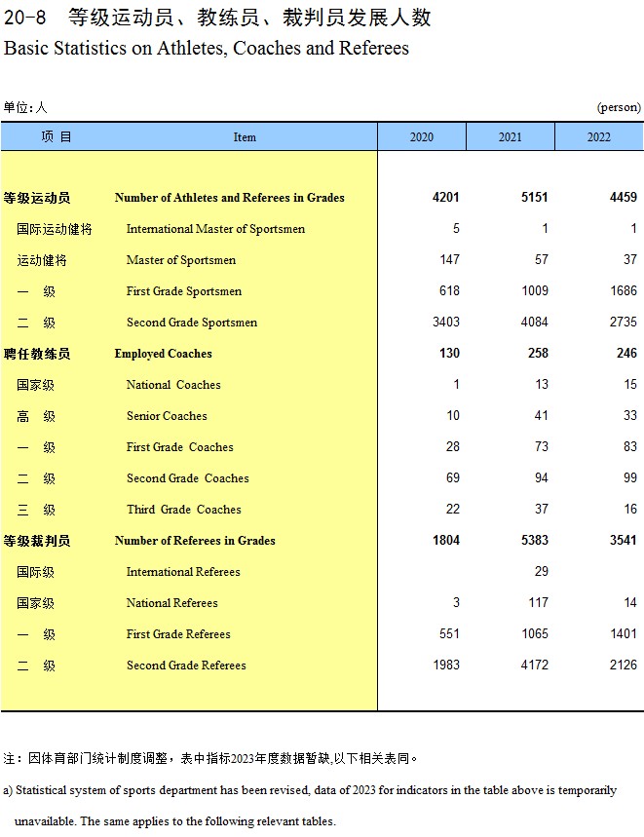
Task: Select 'Third Grade Coaches' label
Action: [184, 510]
